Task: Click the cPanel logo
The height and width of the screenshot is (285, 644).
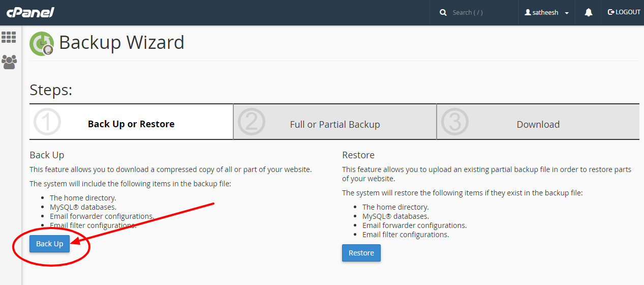Action: tap(30, 12)
